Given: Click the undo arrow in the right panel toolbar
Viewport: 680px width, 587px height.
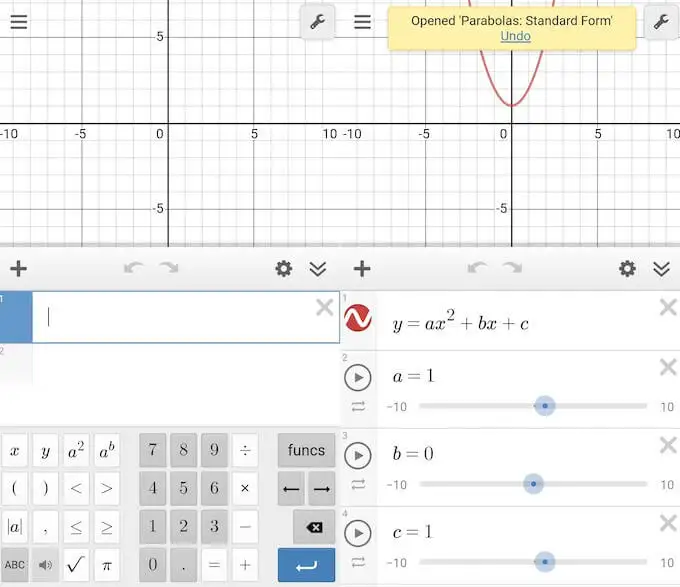Looking at the screenshot, I should [477, 268].
